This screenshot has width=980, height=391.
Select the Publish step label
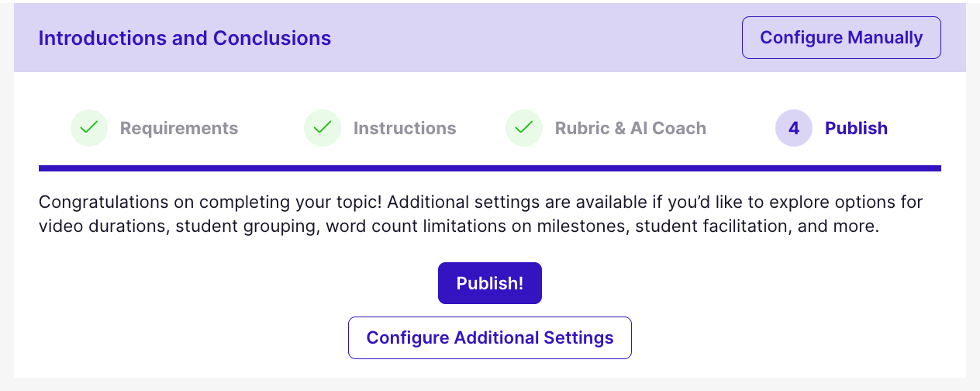click(x=856, y=128)
